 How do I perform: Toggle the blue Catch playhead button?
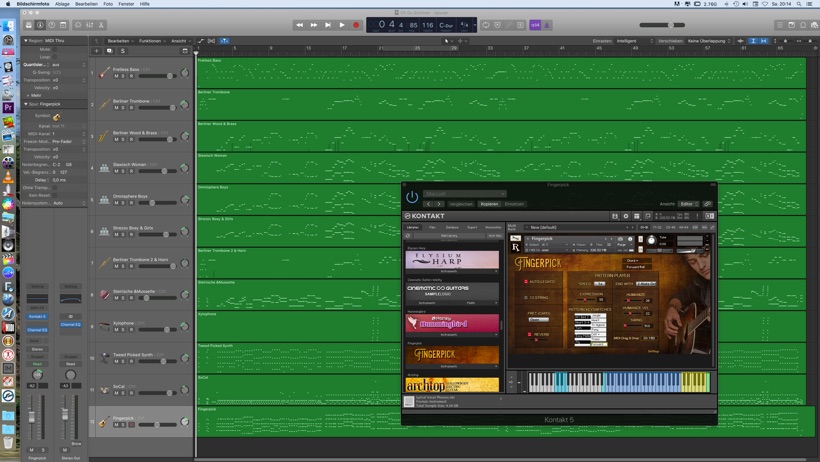(x=224, y=41)
